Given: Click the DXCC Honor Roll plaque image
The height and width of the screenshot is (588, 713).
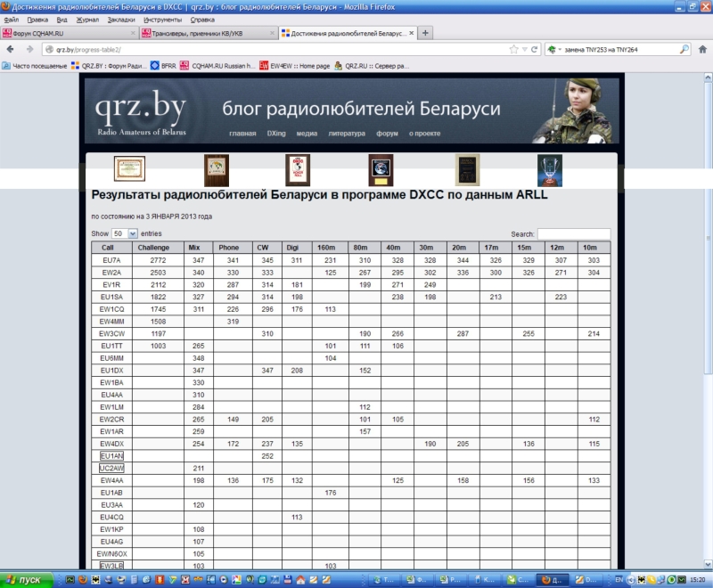Looking at the screenshot, I should [x=298, y=168].
